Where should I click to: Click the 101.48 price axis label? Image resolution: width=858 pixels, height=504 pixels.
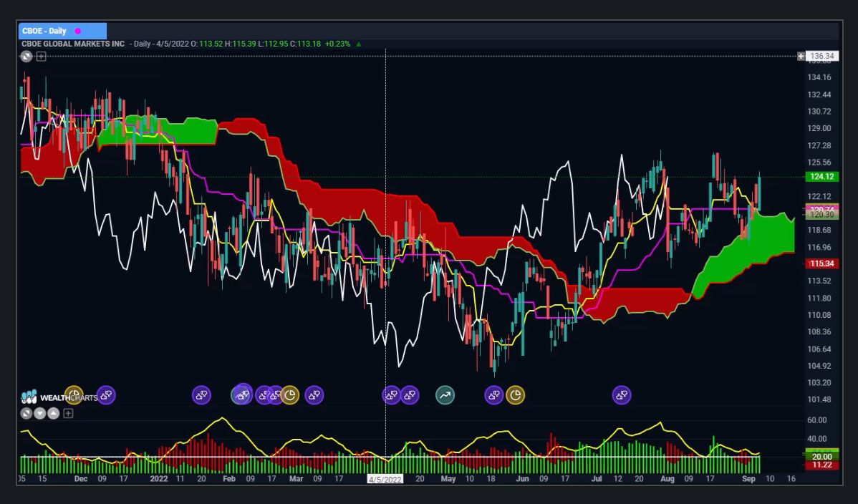pyautogui.click(x=819, y=399)
